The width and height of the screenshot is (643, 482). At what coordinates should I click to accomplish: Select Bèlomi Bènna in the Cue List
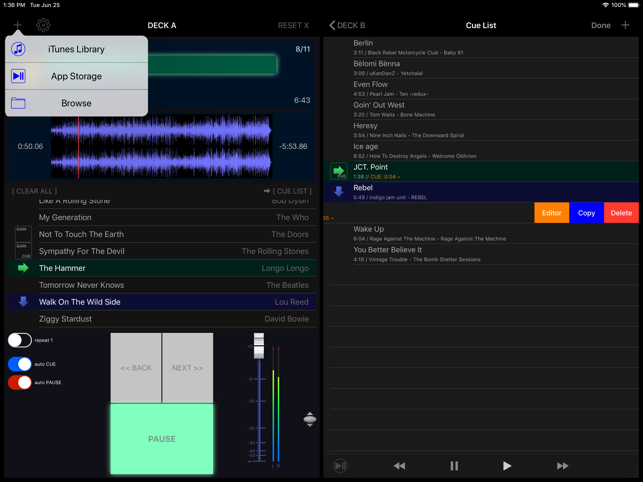point(481,68)
